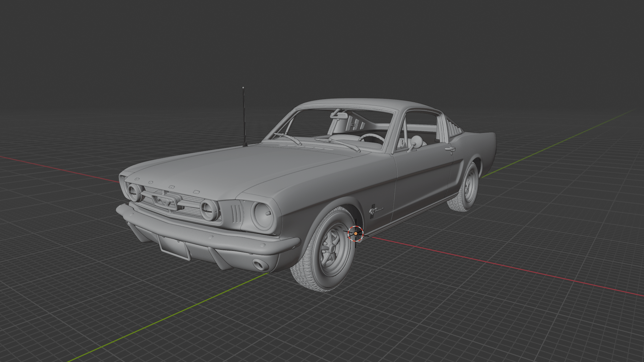Click the 3D cursor beside the front wheel
The width and height of the screenshot is (644, 362).
pyautogui.click(x=356, y=233)
